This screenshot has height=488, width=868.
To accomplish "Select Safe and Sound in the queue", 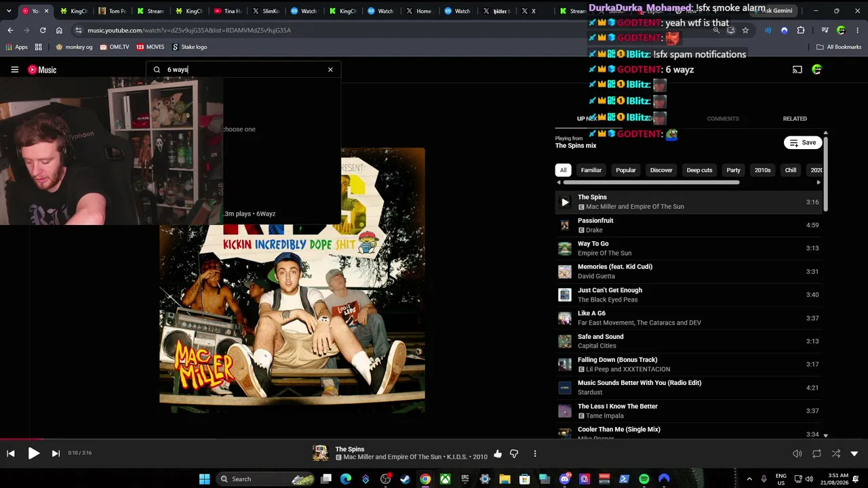I will 688,341.
